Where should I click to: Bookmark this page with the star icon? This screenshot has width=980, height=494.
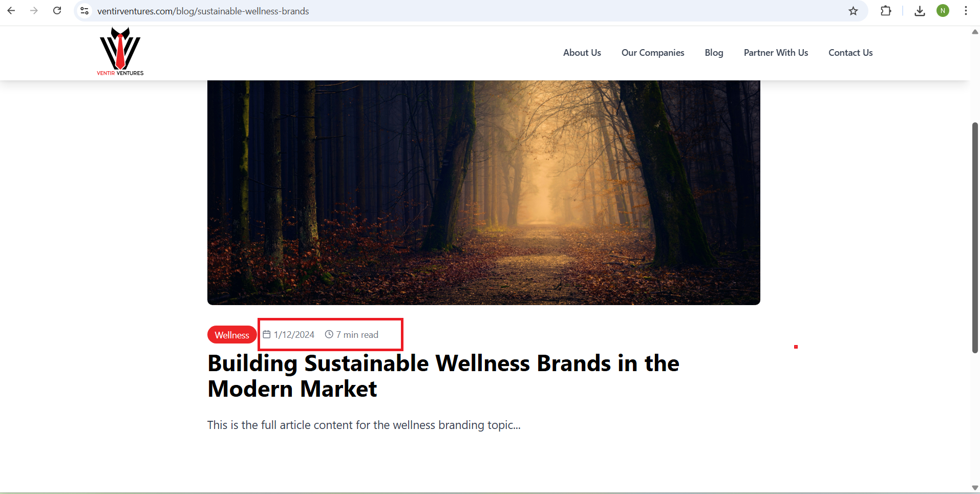pos(853,11)
